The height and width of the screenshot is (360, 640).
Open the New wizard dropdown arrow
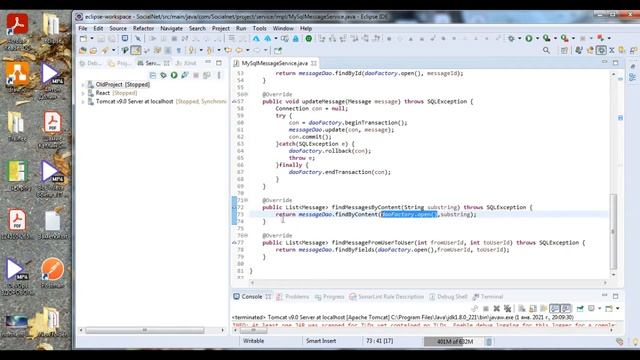pyautogui.click(x=92, y=38)
